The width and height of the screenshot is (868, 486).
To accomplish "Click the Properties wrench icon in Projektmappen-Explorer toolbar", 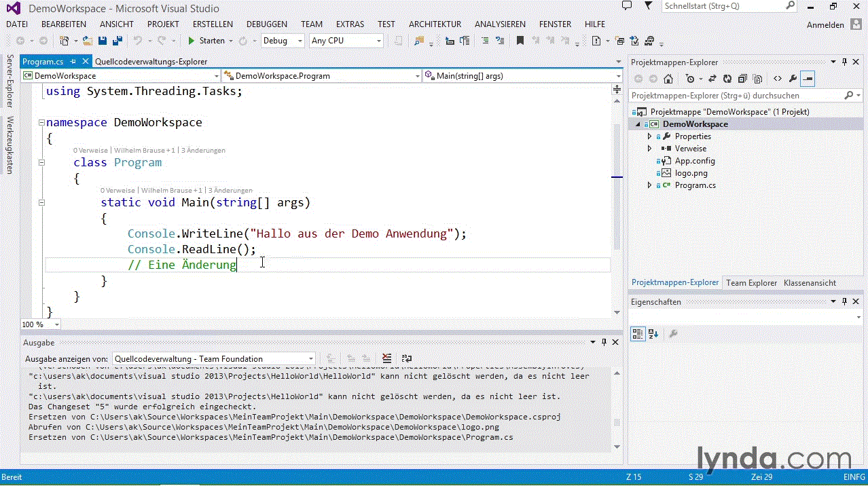I will (x=793, y=79).
